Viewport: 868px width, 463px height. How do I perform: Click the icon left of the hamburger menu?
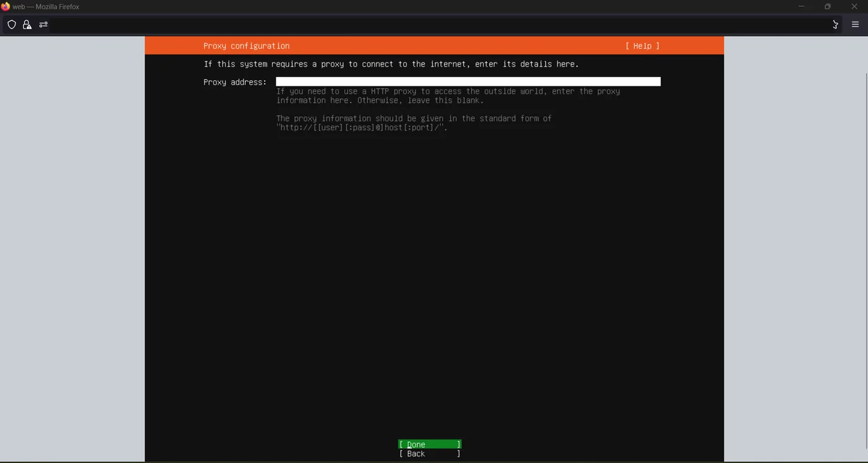coord(835,25)
